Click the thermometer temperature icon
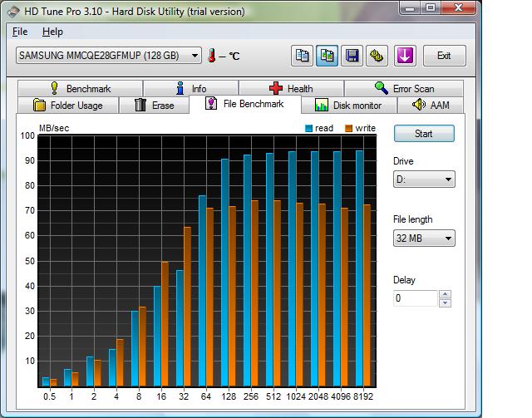The width and height of the screenshot is (532, 418). 214,56
